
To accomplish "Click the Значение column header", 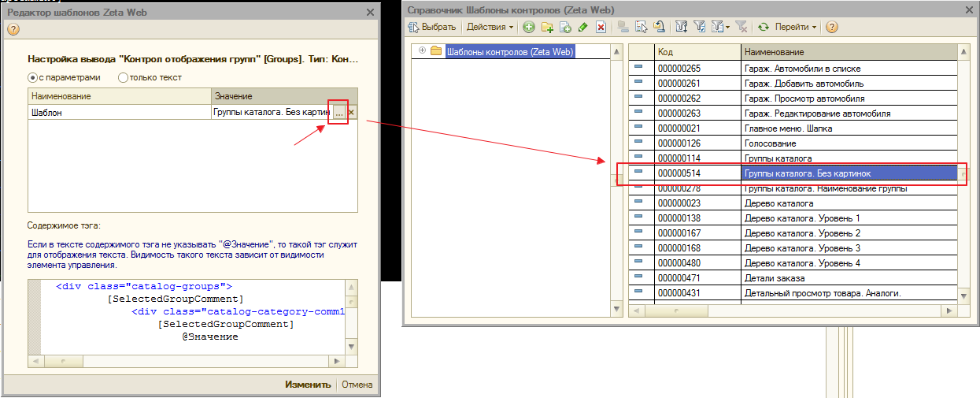I will pos(284,96).
